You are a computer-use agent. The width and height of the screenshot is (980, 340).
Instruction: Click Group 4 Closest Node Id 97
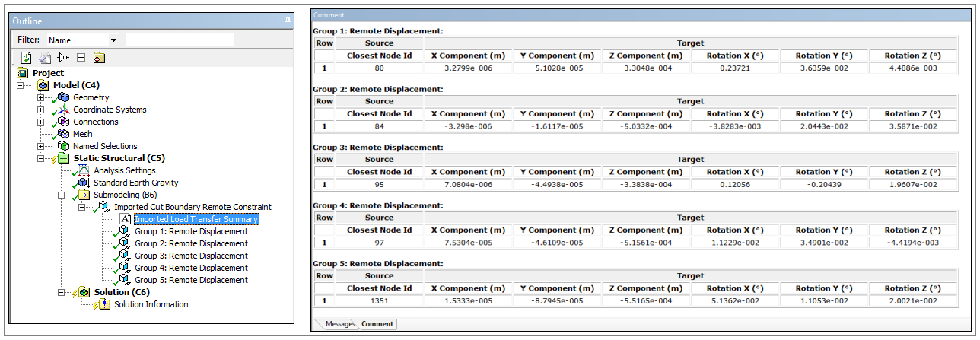coord(379,243)
